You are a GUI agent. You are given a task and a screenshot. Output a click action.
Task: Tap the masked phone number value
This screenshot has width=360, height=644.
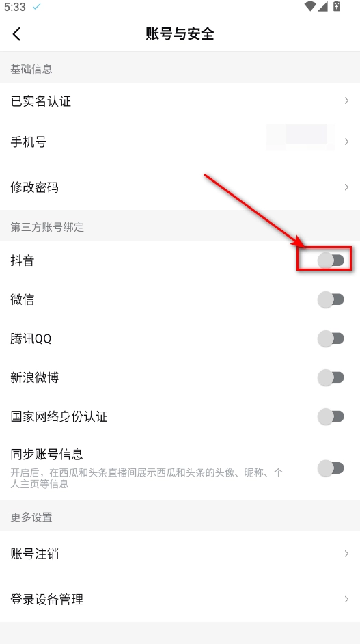coord(300,137)
